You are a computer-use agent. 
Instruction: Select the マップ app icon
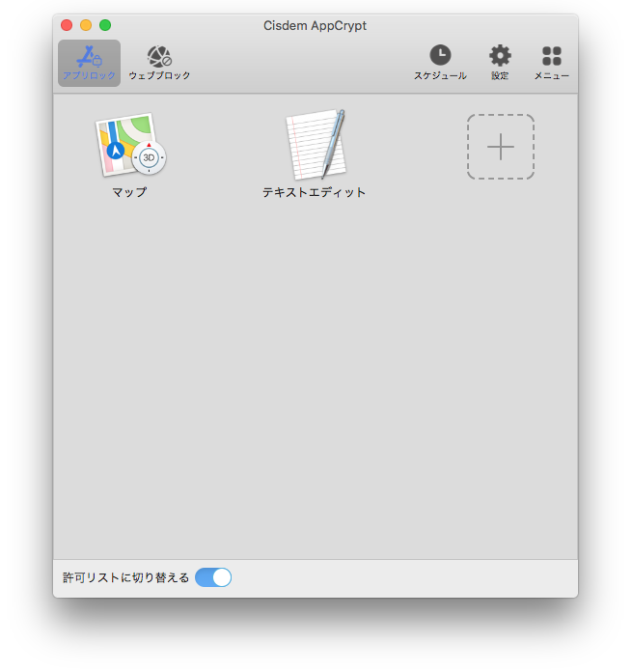pyautogui.click(x=129, y=146)
